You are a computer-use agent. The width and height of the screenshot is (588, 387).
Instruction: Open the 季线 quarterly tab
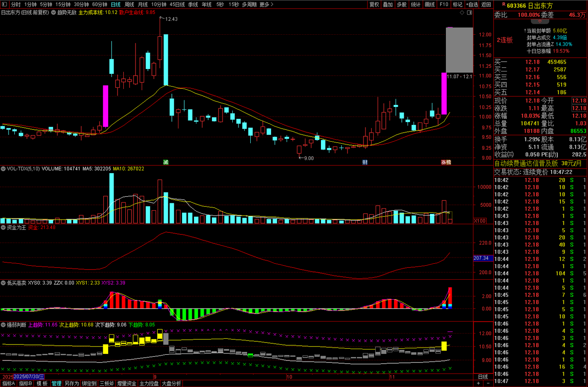point(193,4)
